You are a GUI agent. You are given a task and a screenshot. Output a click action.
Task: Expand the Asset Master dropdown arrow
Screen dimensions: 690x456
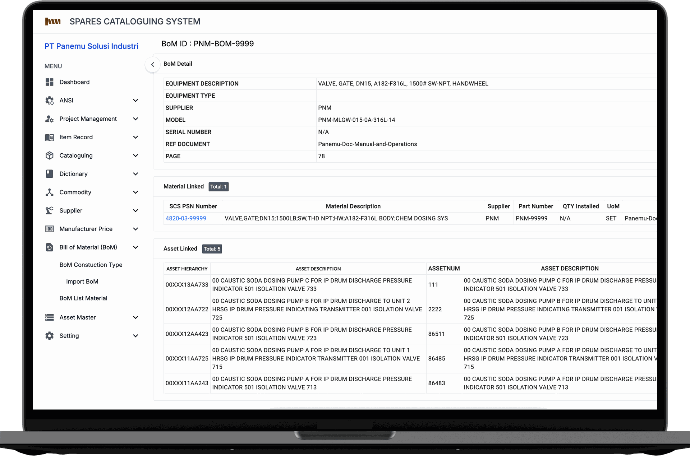click(136, 317)
